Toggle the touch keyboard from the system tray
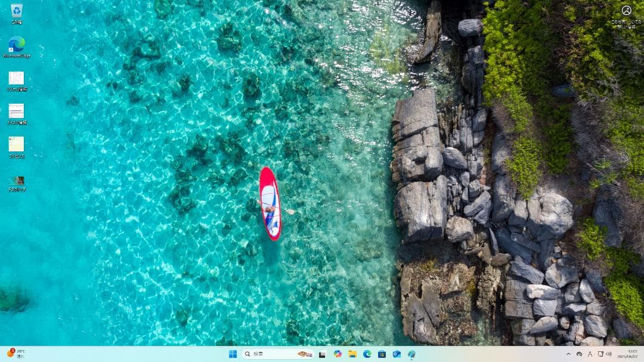This screenshot has height=362, width=644. (601, 354)
